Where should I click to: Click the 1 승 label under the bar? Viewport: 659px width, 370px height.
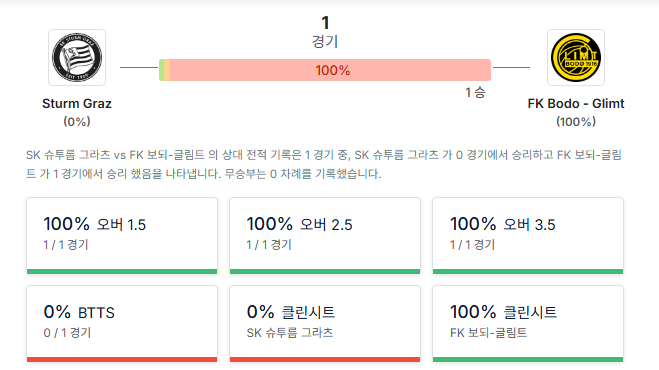tap(475, 92)
